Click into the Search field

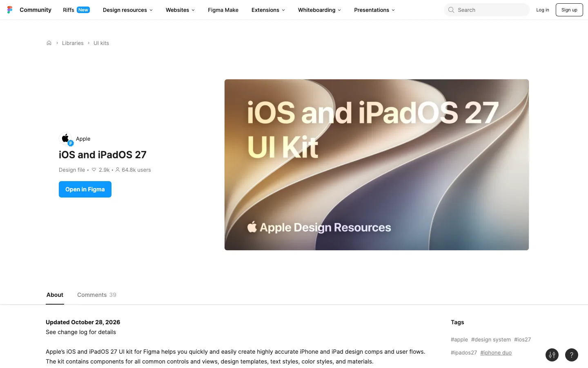pyautogui.click(x=487, y=10)
